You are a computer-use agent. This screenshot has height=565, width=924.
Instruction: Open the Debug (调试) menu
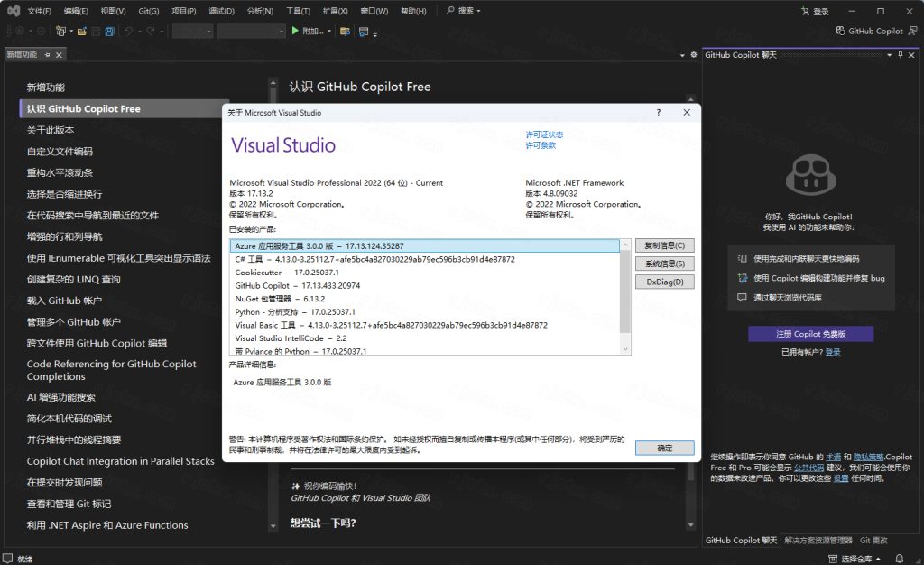[x=222, y=11]
